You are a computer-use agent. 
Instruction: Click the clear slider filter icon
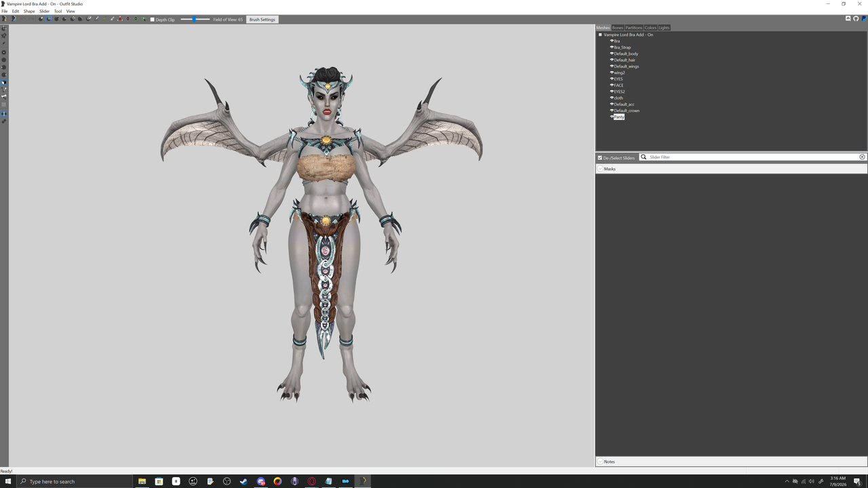(862, 157)
